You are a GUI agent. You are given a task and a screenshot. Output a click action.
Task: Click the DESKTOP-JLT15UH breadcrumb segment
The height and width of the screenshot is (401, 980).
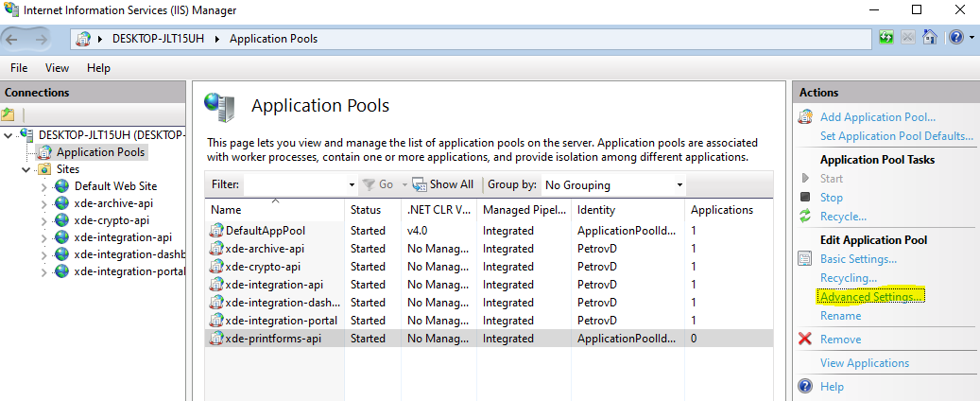(x=159, y=39)
